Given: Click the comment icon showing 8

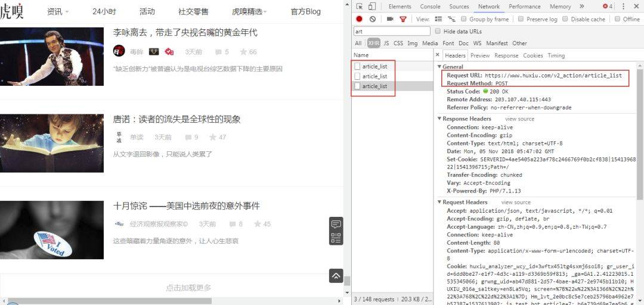Looking at the screenshot, I should (233, 224).
